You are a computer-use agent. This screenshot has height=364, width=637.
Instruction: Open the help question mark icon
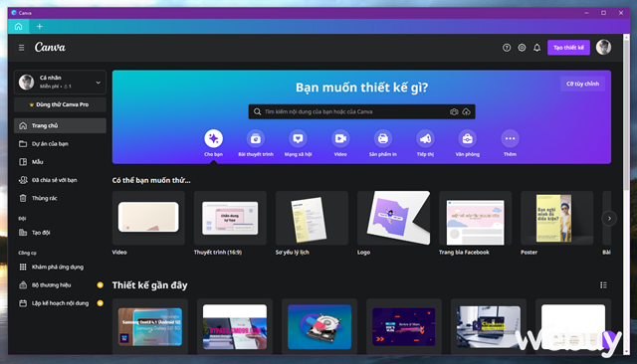507,48
